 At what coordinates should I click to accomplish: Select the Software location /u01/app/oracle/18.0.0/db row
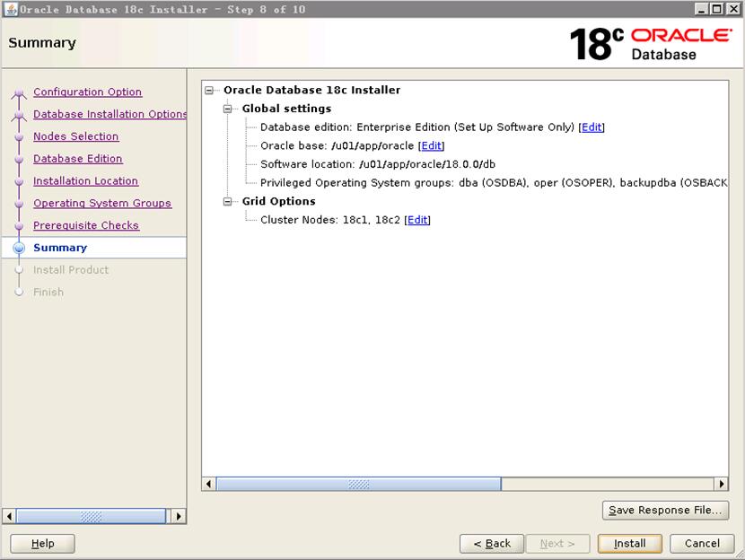(x=378, y=164)
